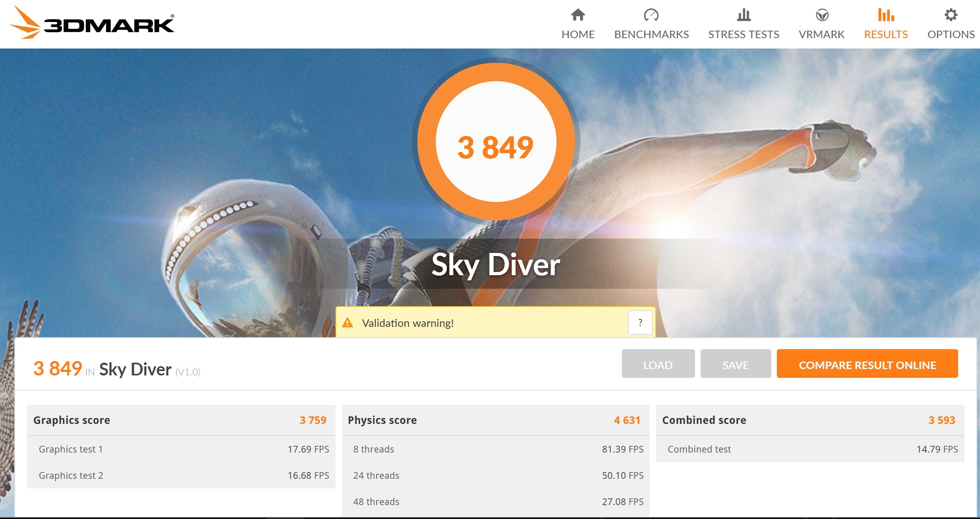
Task: Click the Graphics score value 3 759
Action: (x=313, y=420)
